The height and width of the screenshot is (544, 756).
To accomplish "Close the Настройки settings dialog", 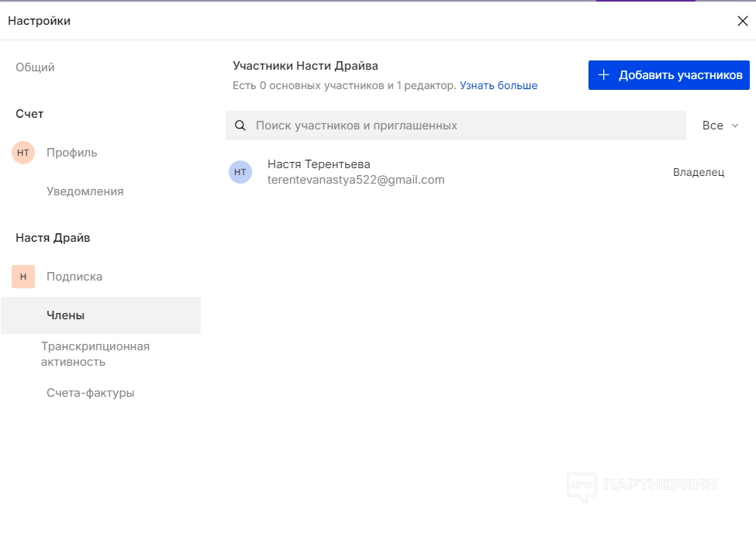I will point(742,21).
